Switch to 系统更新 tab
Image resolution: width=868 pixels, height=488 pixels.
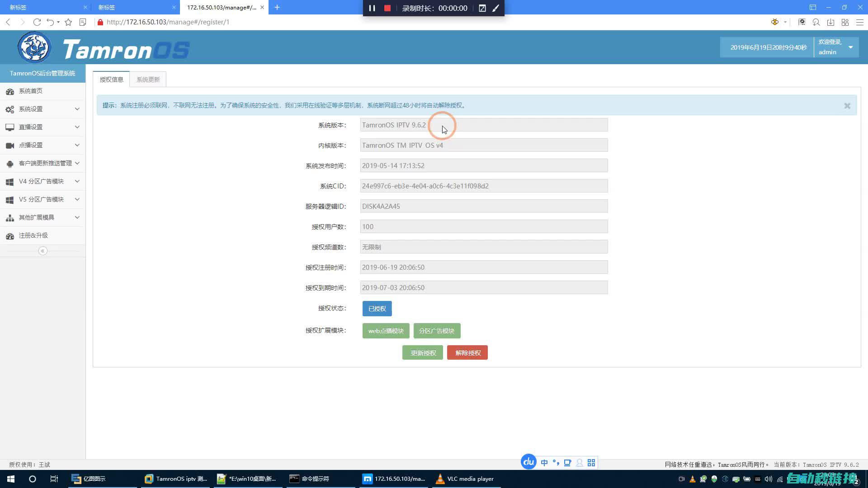pos(148,79)
